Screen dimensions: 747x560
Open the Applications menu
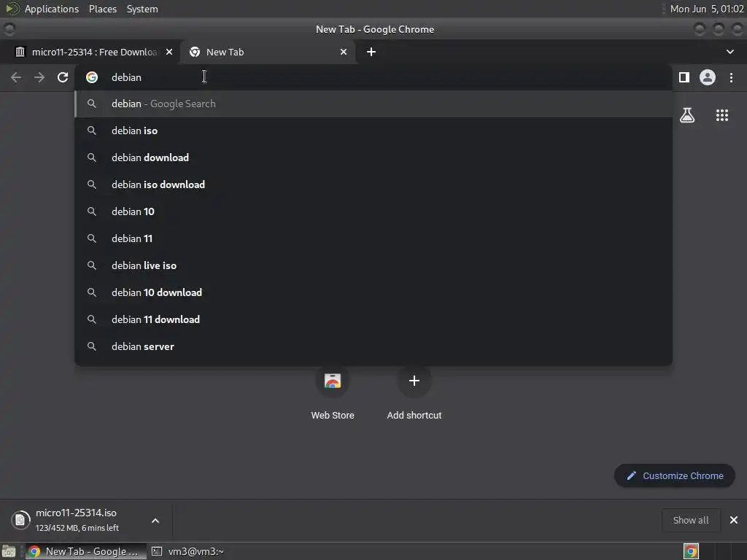(52, 9)
